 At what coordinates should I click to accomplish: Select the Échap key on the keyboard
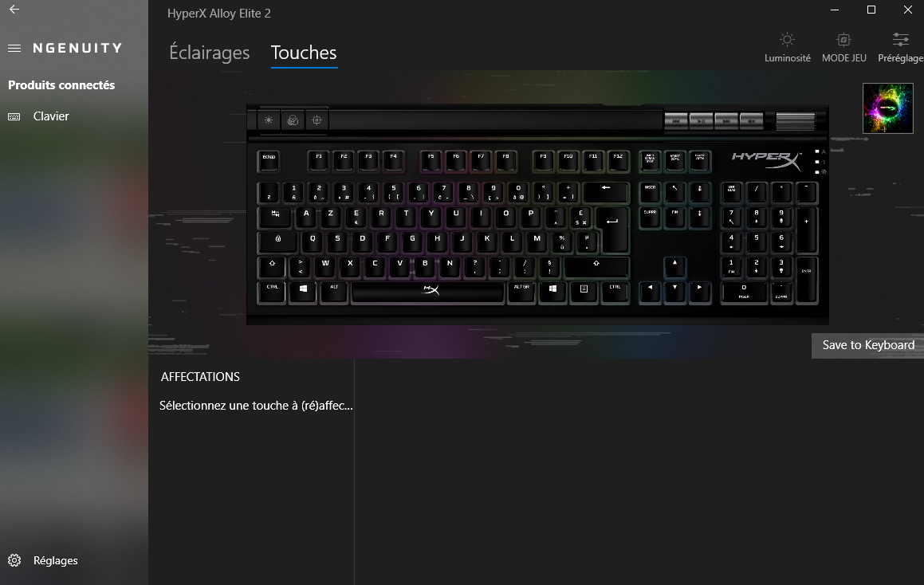[x=268, y=161]
